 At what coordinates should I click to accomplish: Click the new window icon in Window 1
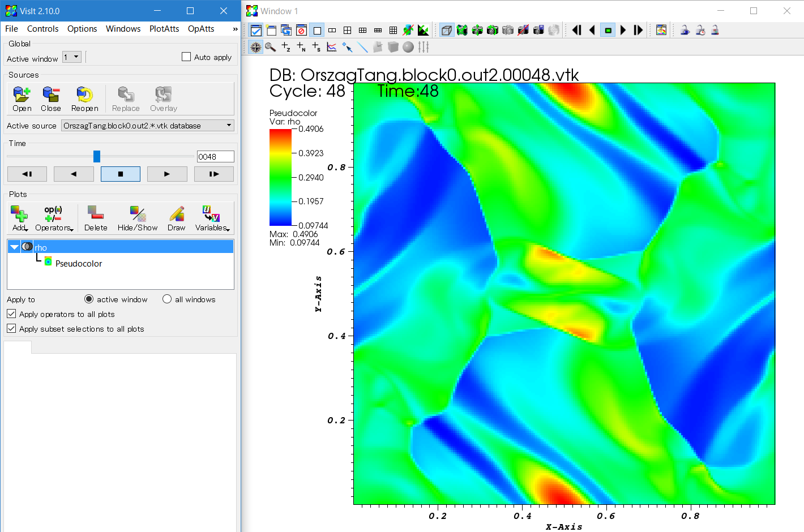point(271,30)
